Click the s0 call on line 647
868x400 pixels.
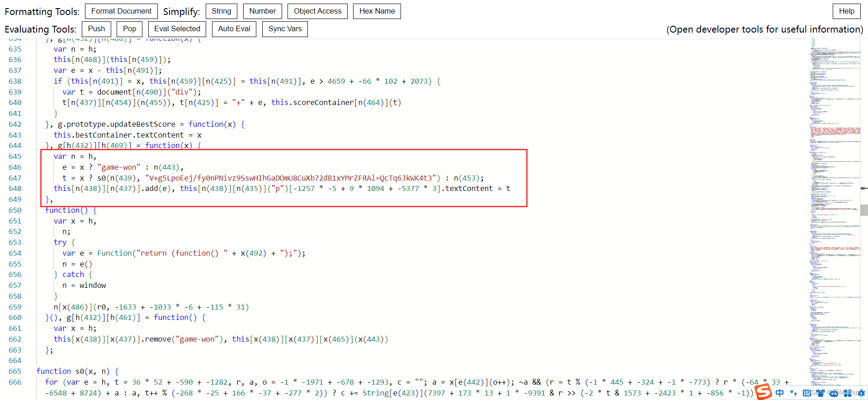point(102,178)
